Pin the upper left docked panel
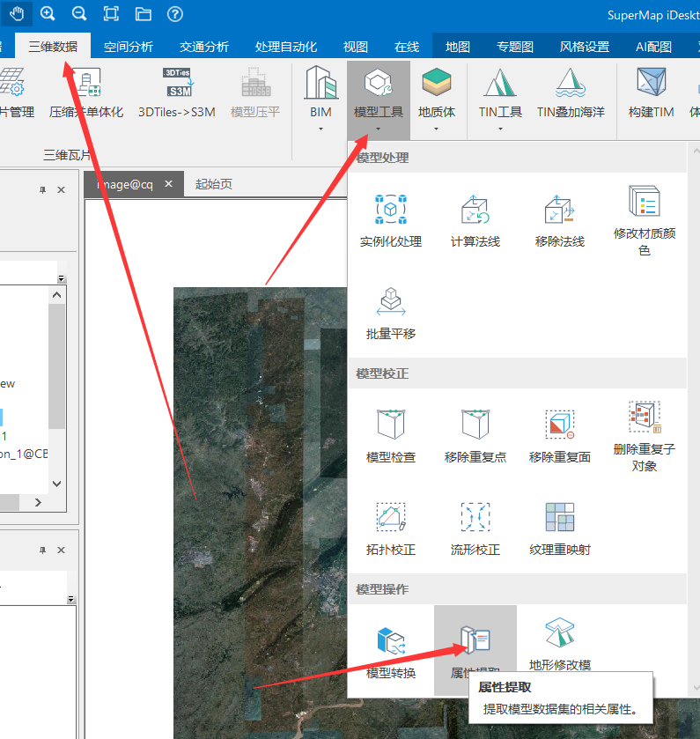 [43, 189]
